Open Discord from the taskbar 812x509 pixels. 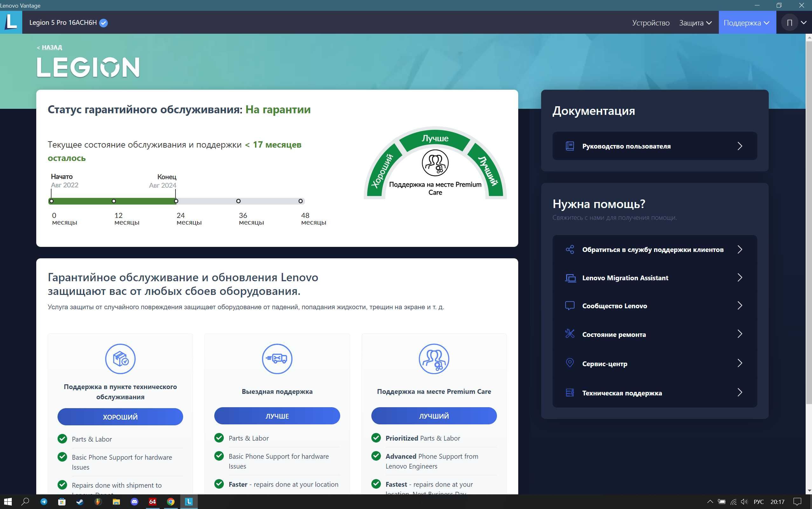click(134, 502)
